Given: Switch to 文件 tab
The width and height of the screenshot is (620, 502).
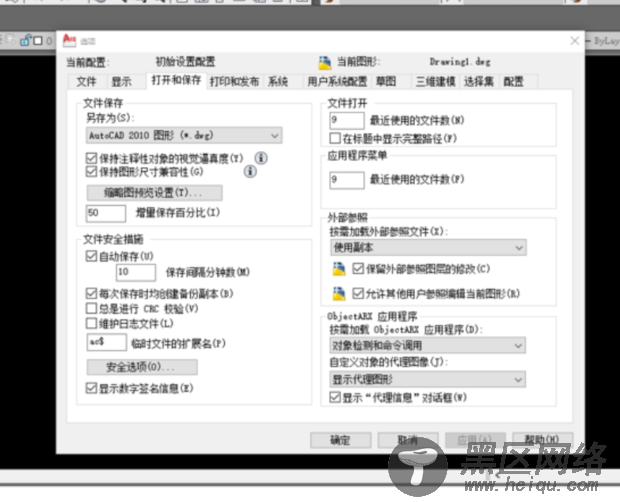Looking at the screenshot, I should click(x=87, y=81).
